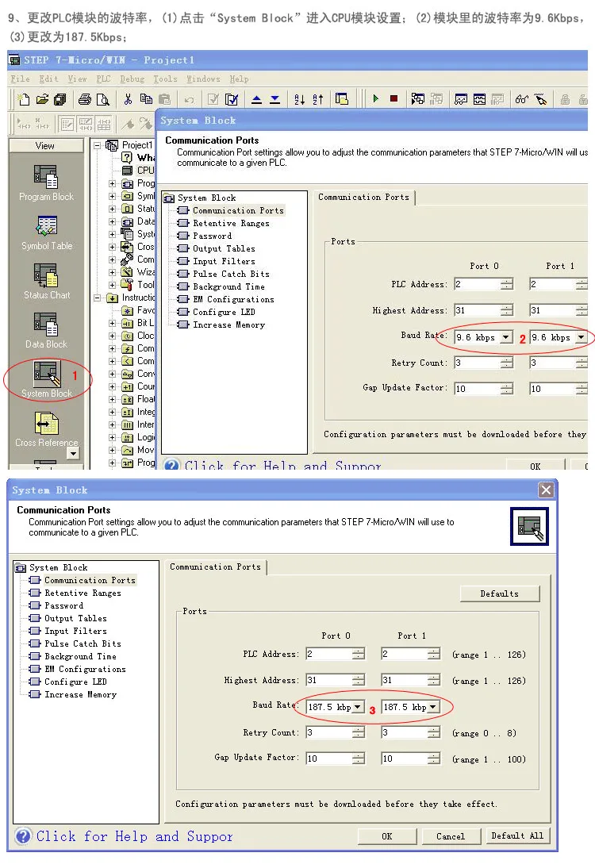Open Data Block in the View bar
The width and height of the screenshot is (595, 868).
(46, 331)
